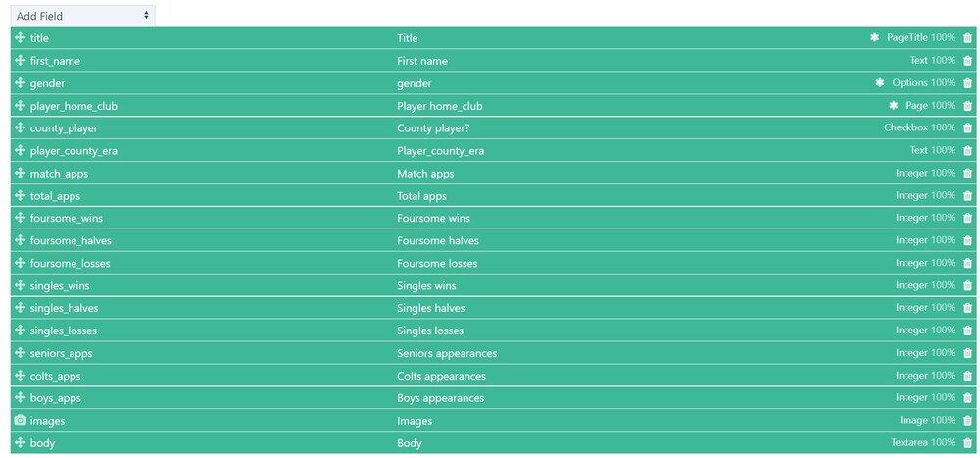Screen dimensions: 980x458
Task: Click the drag handle for singles_losses
Action: tap(21, 331)
